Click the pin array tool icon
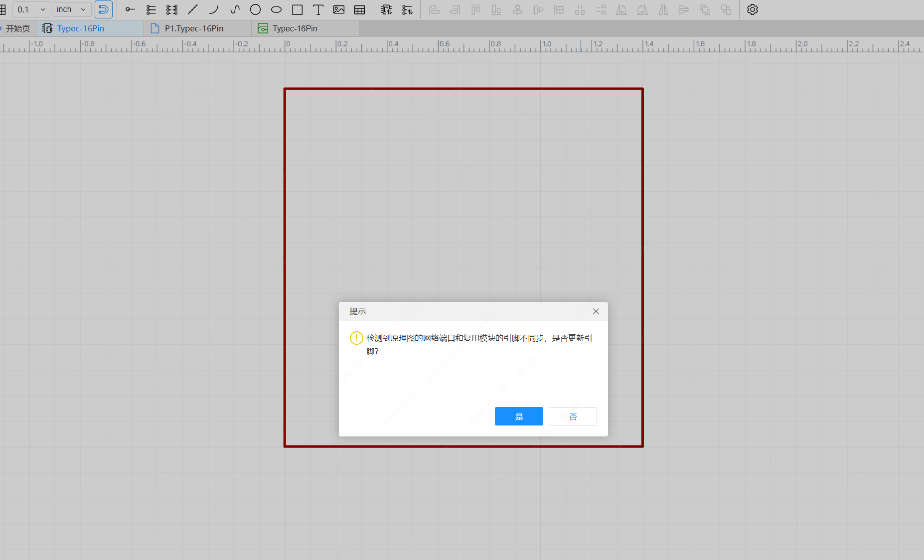Viewport: 924px width, 560px height. pyautogui.click(x=172, y=9)
